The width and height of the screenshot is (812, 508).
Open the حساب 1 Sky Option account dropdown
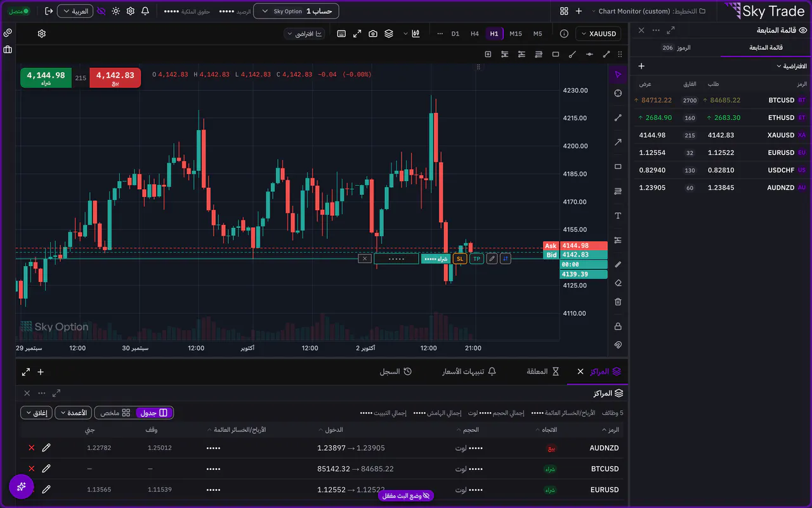point(296,11)
